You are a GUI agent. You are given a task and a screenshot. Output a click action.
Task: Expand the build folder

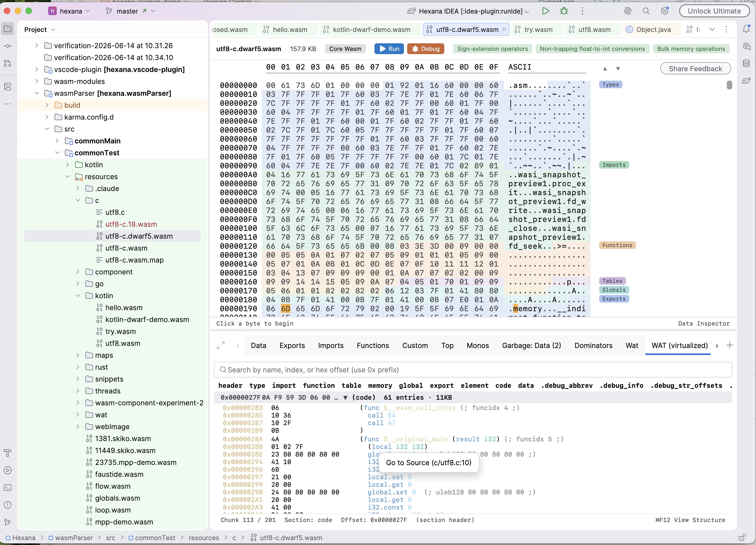pyautogui.click(x=47, y=105)
